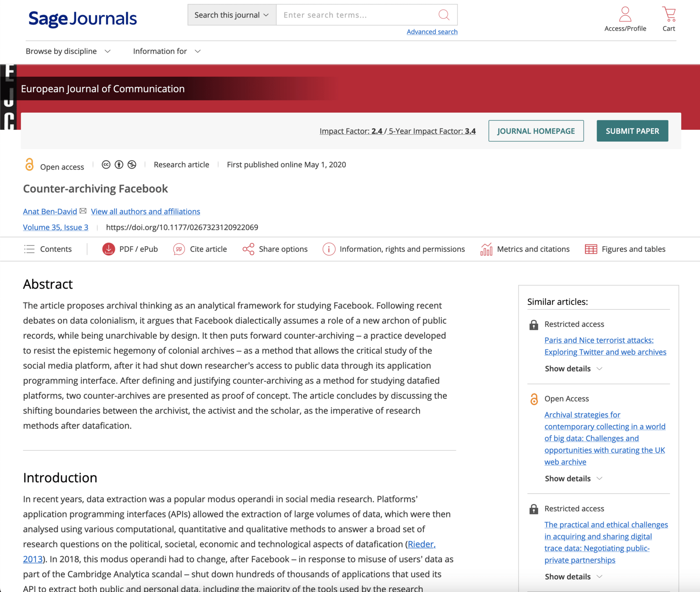Open the shopping Cart icon
The width and height of the screenshot is (700, 592).
tap(669, 14)
